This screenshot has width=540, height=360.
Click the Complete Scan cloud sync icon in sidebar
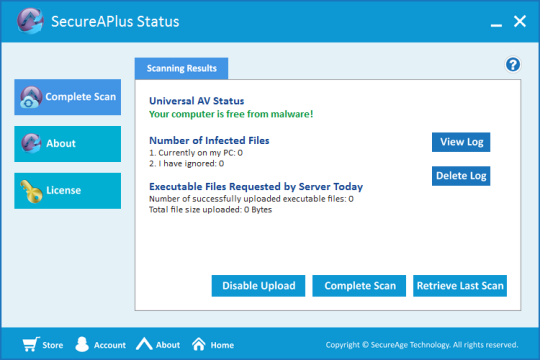click(x=31, y=97)
